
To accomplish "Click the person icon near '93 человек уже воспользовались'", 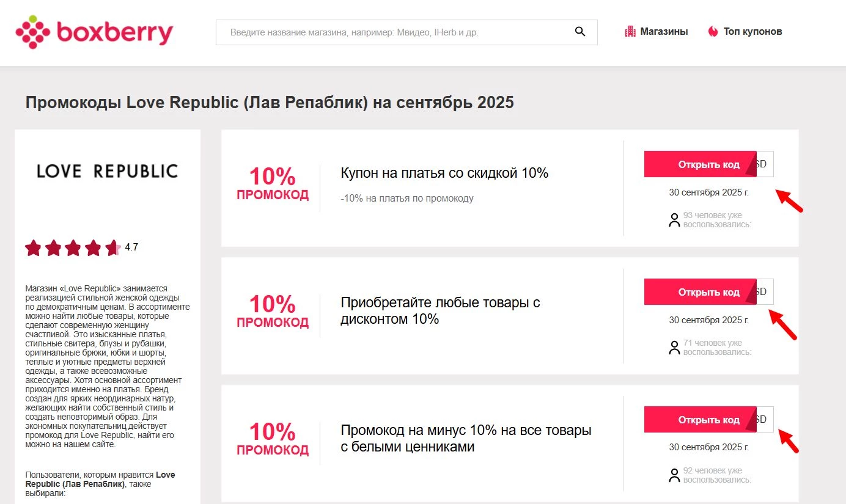I will [x=674, y=220].
